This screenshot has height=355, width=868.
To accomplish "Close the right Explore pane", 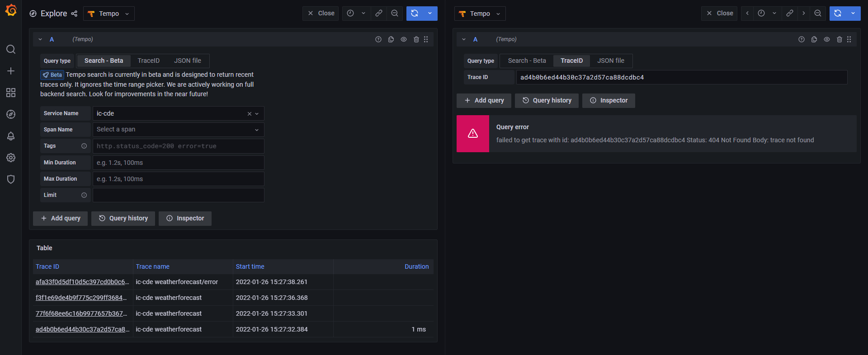I will (720, 14).
